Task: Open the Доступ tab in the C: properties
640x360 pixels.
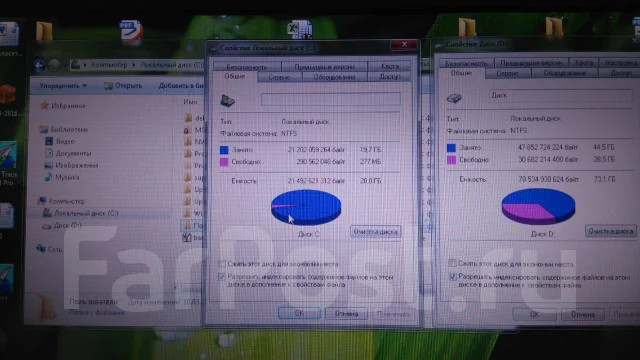Action: (390, 76)
